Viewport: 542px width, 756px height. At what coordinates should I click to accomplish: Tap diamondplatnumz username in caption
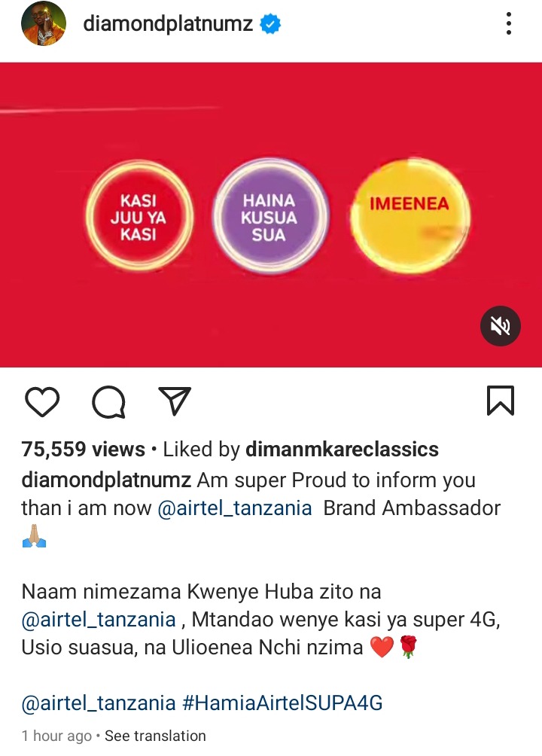(x=106, y=480)
